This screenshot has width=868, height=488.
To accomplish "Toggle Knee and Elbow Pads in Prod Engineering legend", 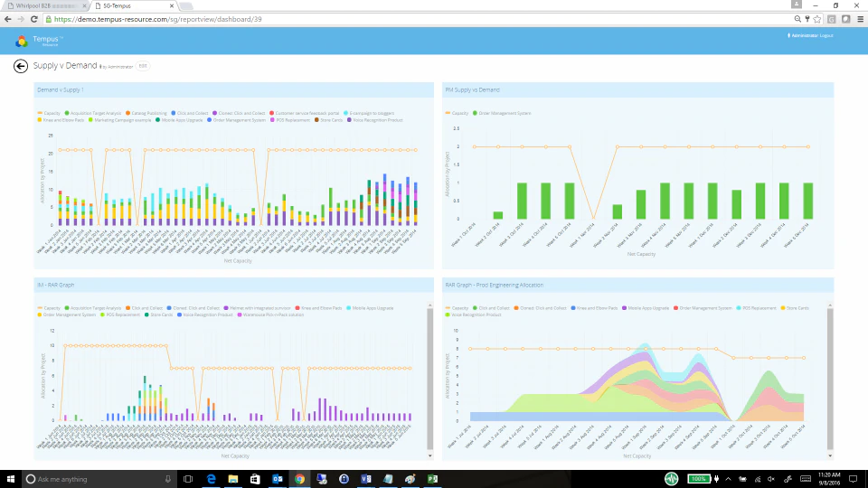I will (594, 308).
